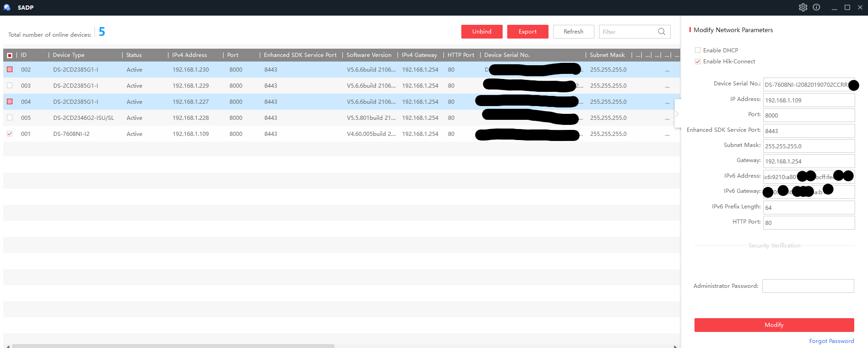This screenshot has width=868, height=348.
Task: Click the Export button
Action: point(527,32)
